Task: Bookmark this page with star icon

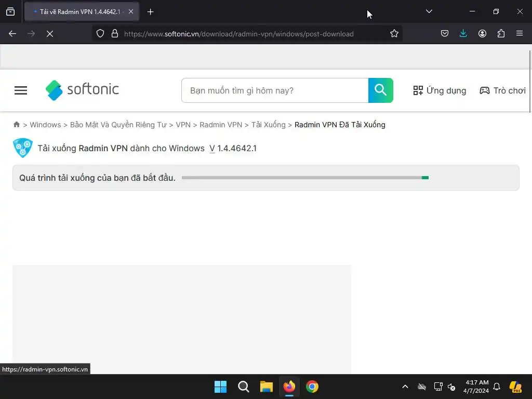Action: pyautogui.click(x=394, y=34)
